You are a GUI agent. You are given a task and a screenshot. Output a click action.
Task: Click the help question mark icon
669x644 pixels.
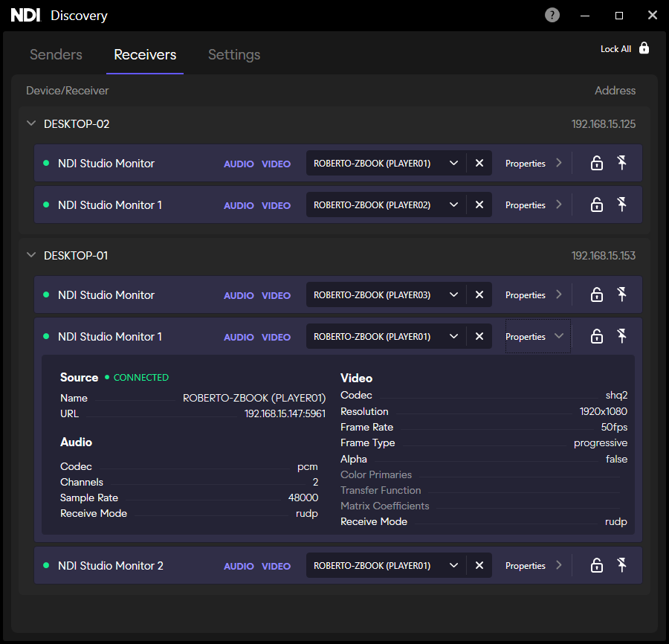(552, 15)
